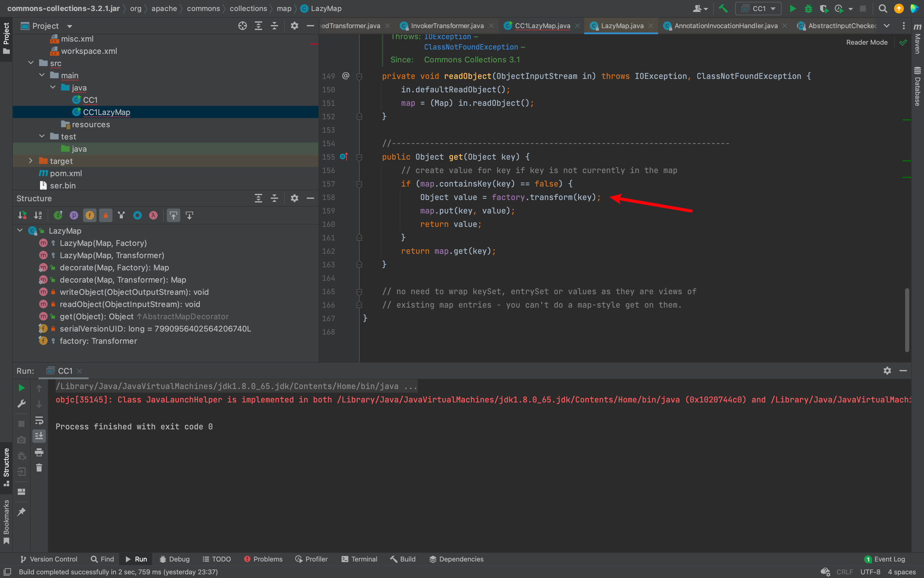Click the green inspection checkmark in the editor
Image resolution: width=924 pixels, height=578 pixels.
(903, 43)
